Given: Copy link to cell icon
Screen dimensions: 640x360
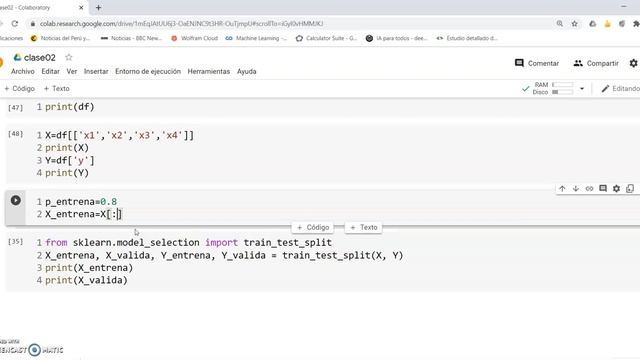Looking at the screenshot, I should 589,189.
